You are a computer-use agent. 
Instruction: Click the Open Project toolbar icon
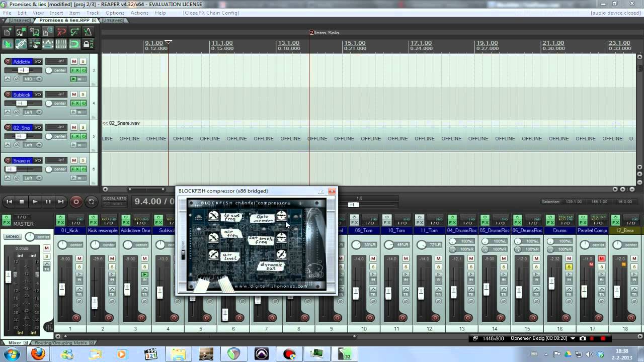point(21,32)
